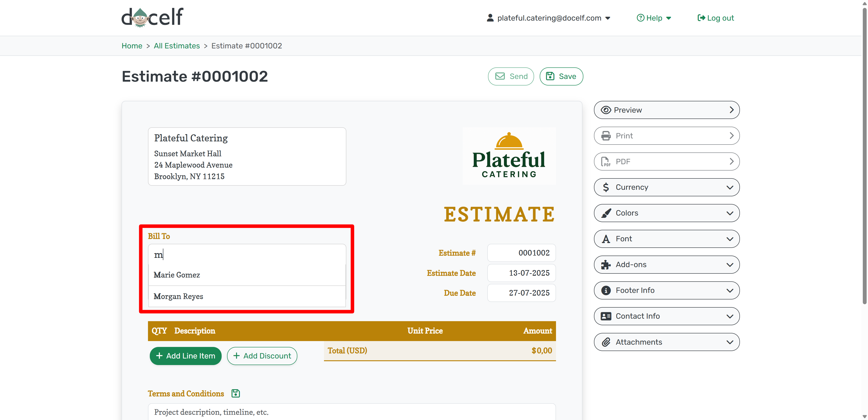Open Print via its right chevron
This screenshot has height=420, width=868.
tap(731, 136)
